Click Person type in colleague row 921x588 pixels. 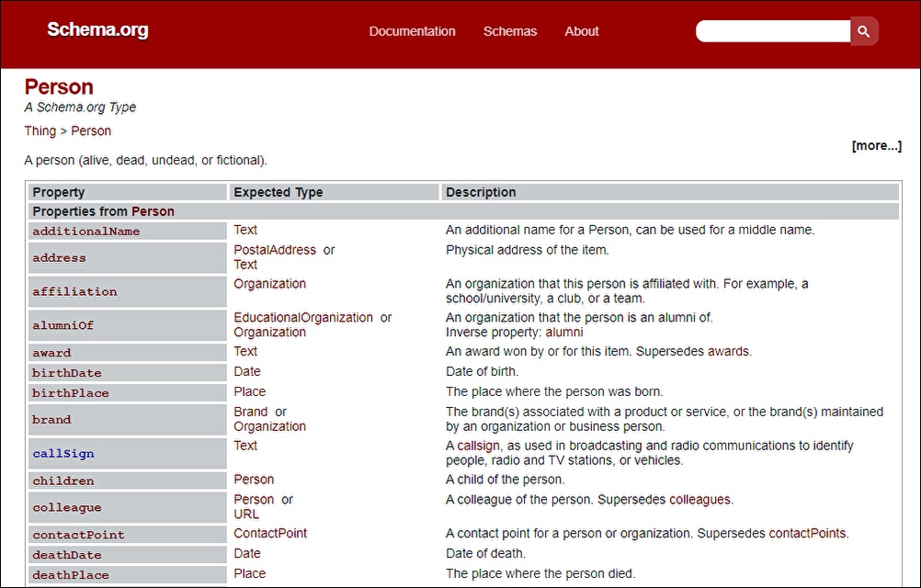tap(254, 500)
